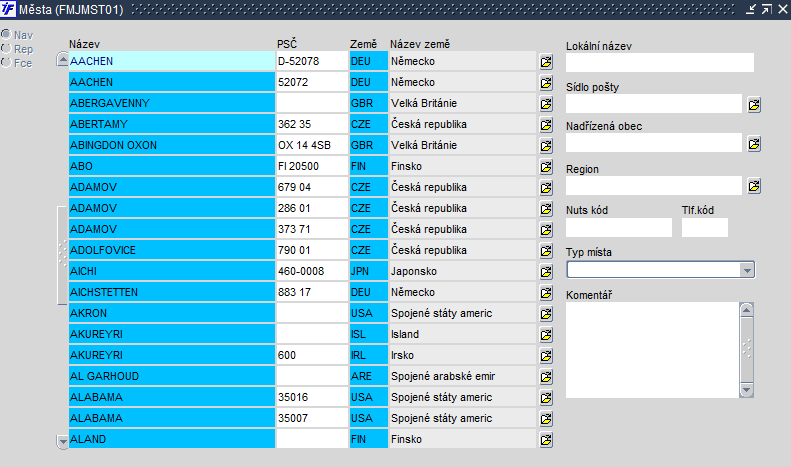The image size is (791, 467).
Task: Click PSČ cell with value 460-0008
Action: (312, 271)
